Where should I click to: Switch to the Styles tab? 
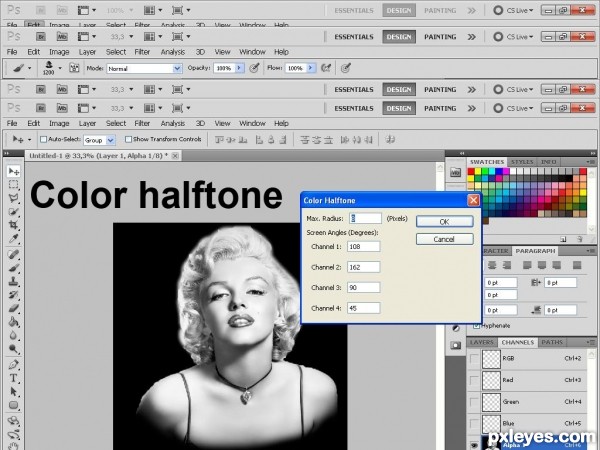tap(522, 162)
